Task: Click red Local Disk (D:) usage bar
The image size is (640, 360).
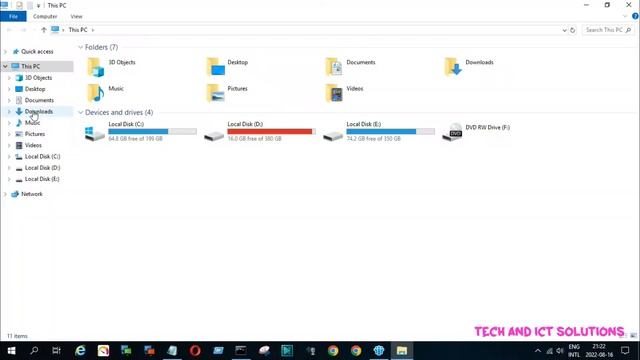Action: [x=271, y=131]
